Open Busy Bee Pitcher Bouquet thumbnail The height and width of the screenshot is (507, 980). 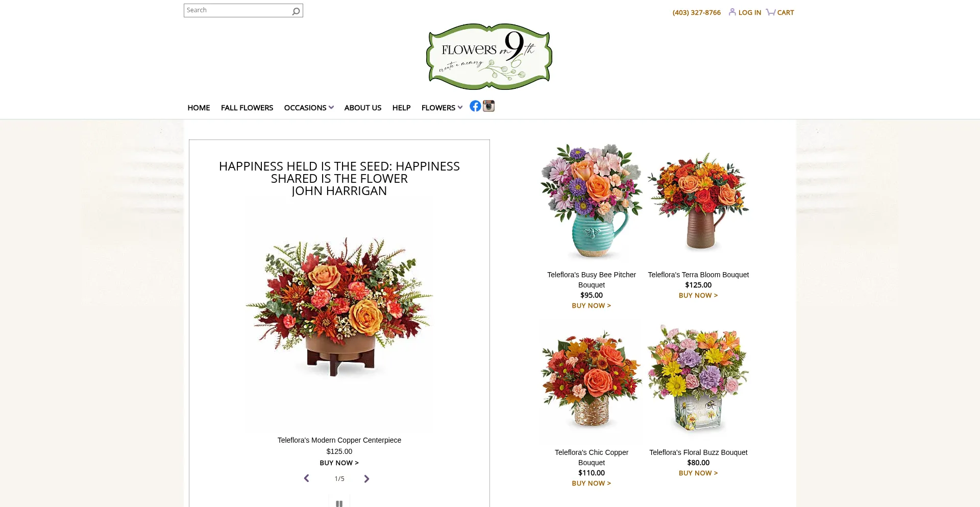pyautogui.click(x=592, y=203)
